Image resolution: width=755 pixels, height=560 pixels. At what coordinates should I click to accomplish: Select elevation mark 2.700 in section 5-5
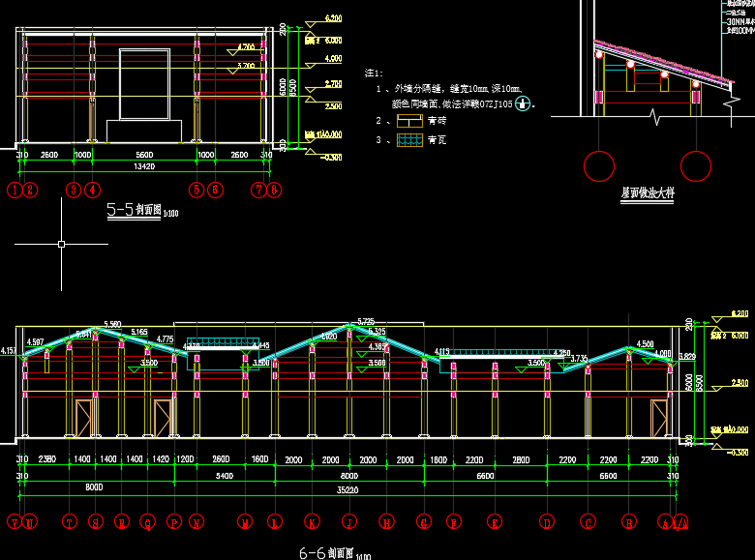[x=333, y=84]
